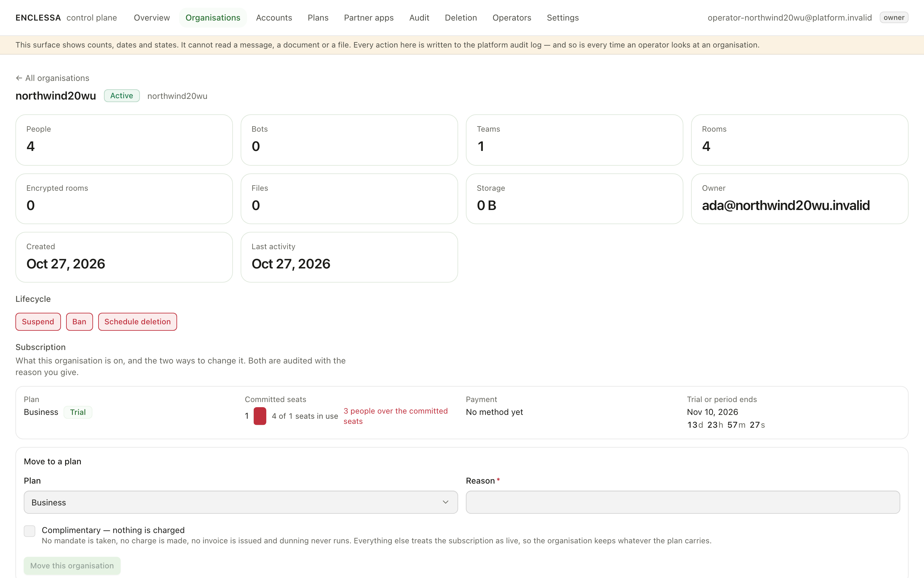Click the Encrypted rooms card
924x578 pixels.
click(124, 199)
